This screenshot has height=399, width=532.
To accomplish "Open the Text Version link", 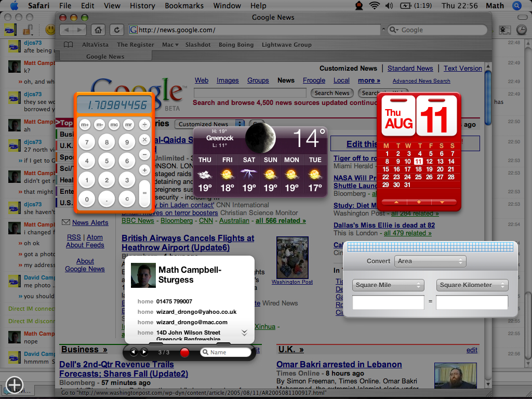I will (463, 68).
